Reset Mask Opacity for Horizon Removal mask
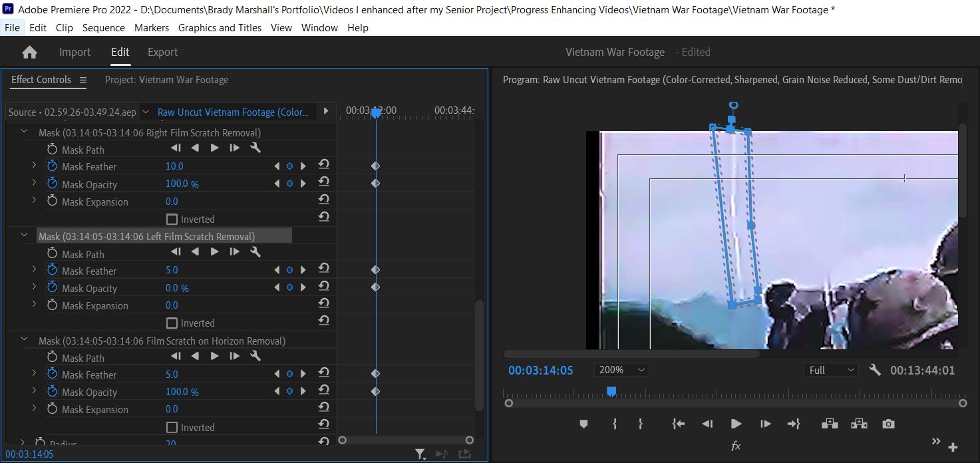Screen dimensions: 980x463 tap(324, 390)
